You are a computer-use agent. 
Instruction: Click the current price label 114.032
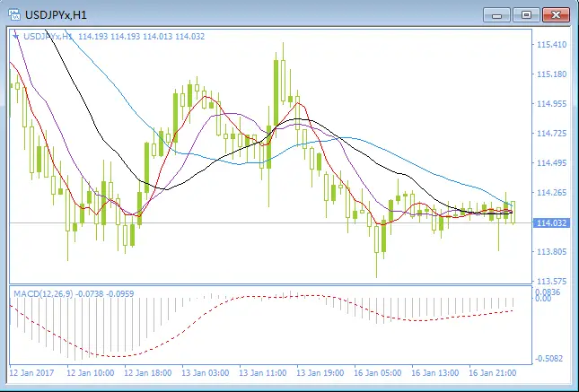pyautogui.click(x=551, y=223)
